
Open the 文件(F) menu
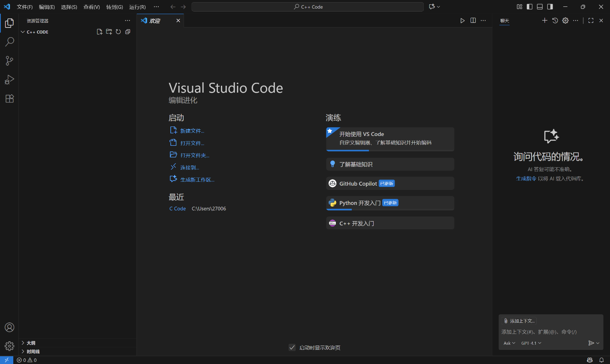(24, 7)
